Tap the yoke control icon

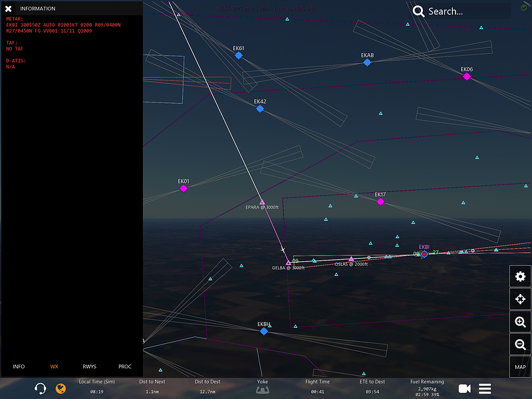pos(263,390)
